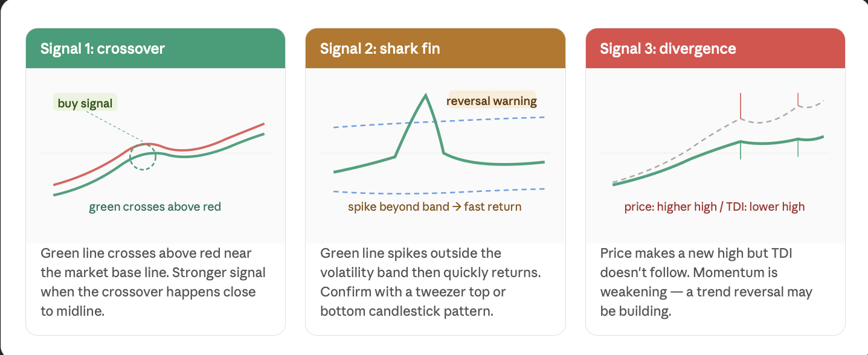
Task: Click the second red price high marker
Action: click(798, 100)
